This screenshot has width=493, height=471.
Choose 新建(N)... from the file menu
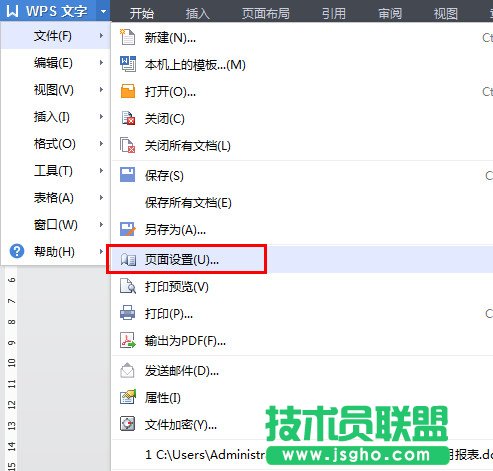tap(302, 37)
